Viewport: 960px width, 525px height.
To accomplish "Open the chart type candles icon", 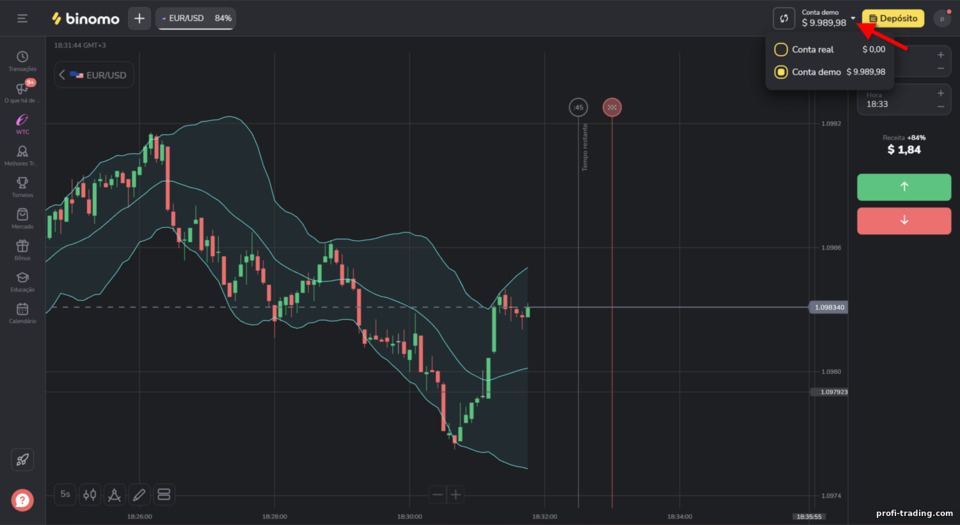I will [x=89, y=494].
